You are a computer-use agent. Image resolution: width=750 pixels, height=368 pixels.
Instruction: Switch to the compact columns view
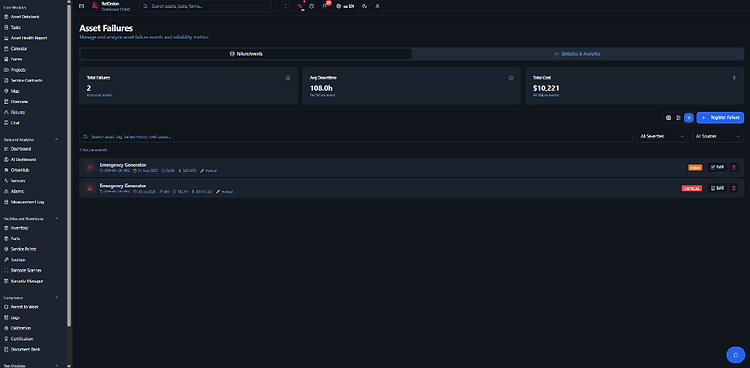678,117
